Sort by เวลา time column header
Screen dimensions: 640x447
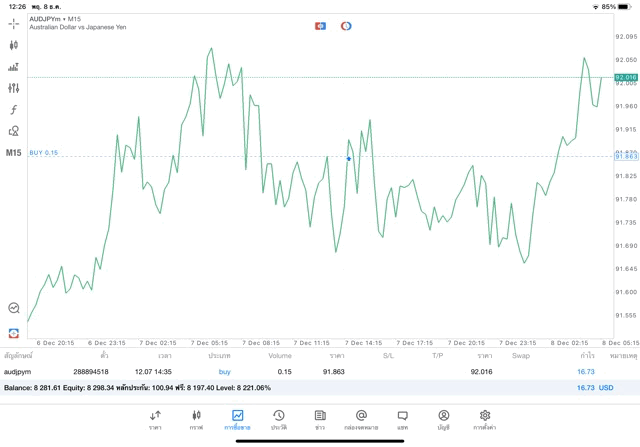[165, 356]
